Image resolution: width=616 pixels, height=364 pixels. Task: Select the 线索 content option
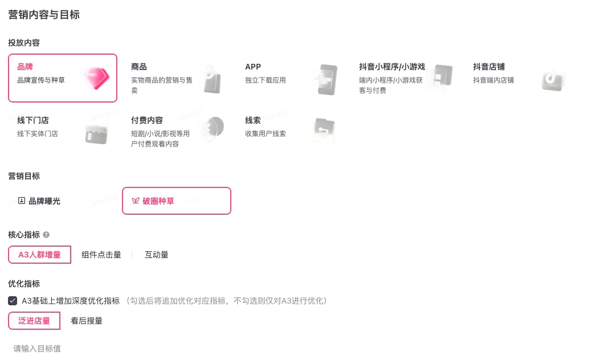pyautogui.click(x=290, y=132)
